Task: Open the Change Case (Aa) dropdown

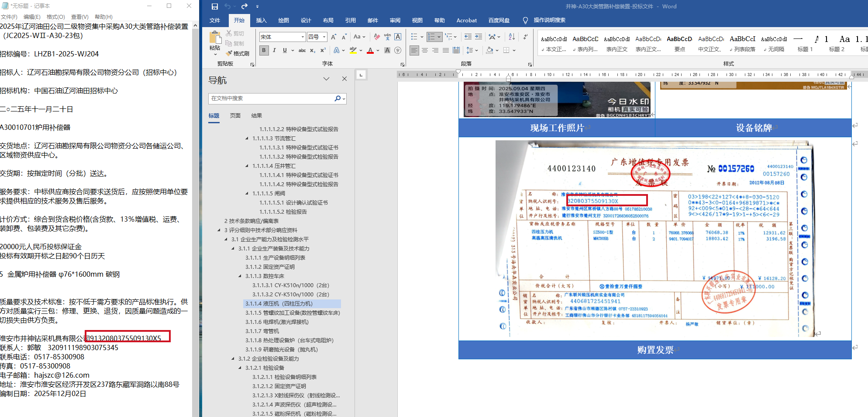Action: tap(359, 37)
